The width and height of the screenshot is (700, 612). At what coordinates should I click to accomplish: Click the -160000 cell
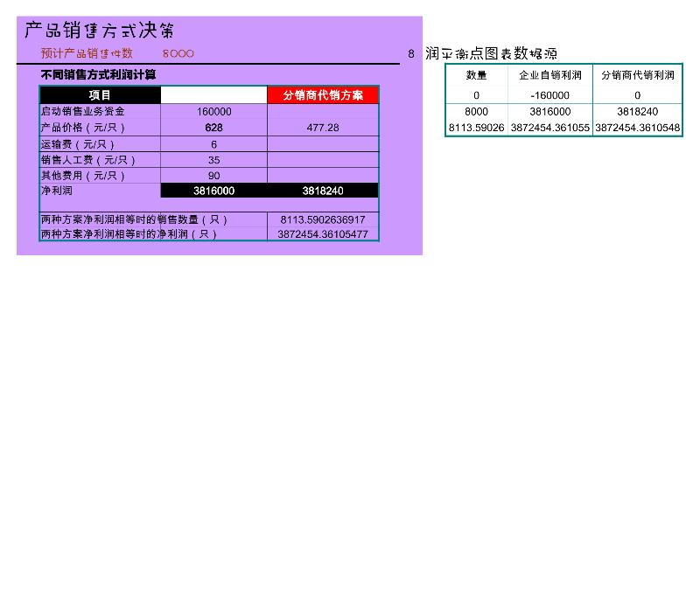(550, 95)
